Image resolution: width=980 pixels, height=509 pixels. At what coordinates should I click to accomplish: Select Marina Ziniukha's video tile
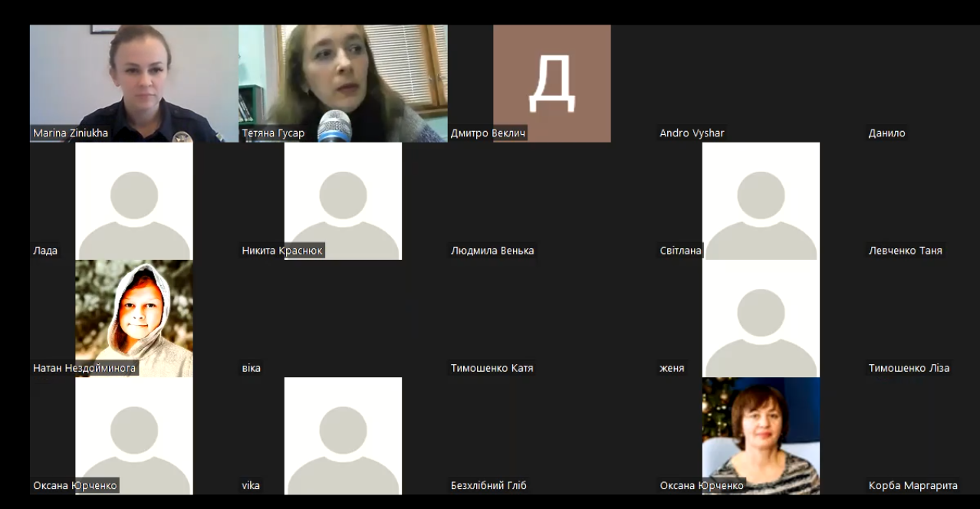click(134, 84)
